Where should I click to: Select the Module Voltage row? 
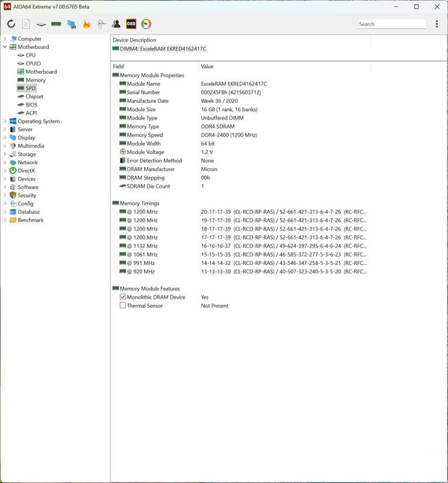240,152
